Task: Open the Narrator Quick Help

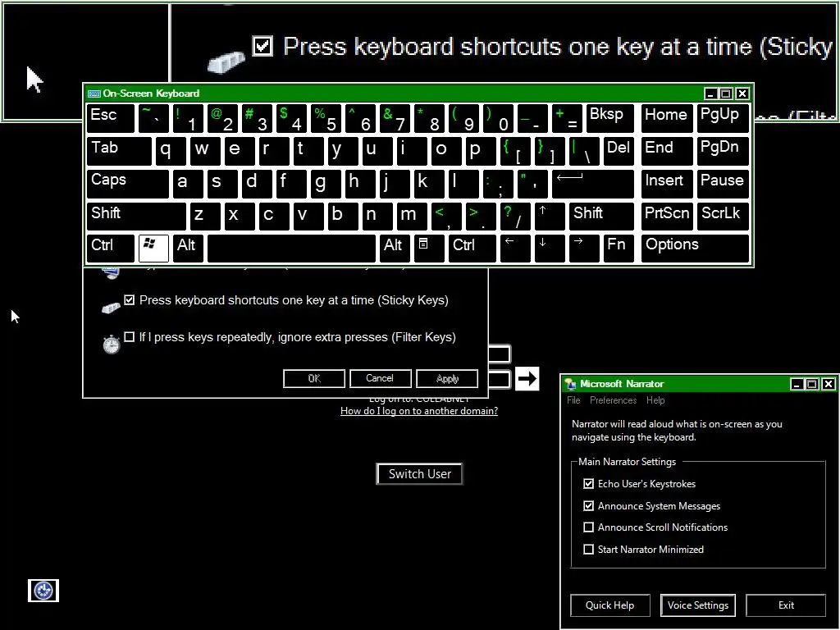Action: (609, 605)
